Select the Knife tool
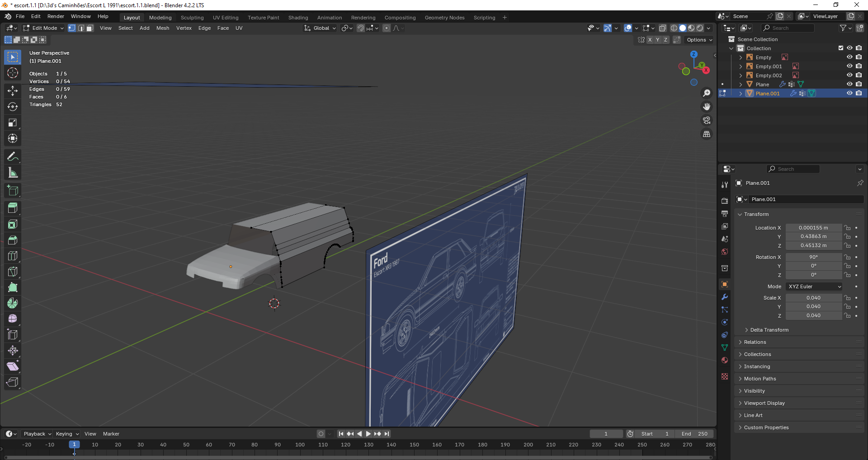This screenshot has height=460, width=868. (13, 272)
